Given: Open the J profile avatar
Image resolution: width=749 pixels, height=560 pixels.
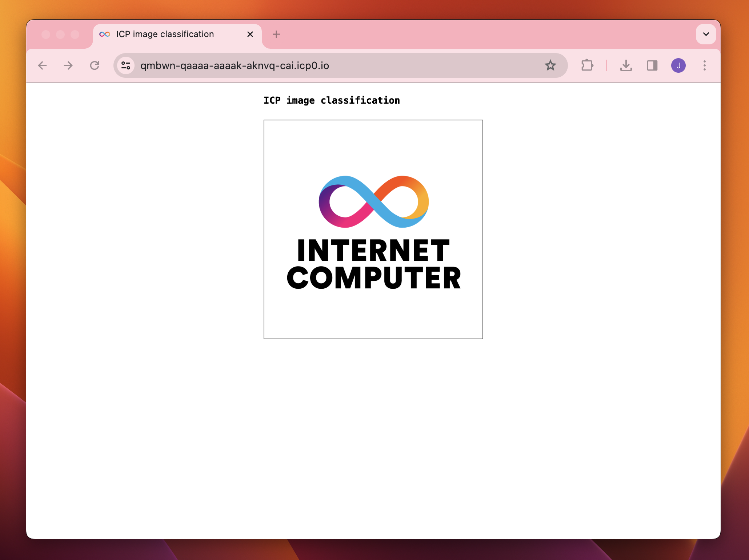Looking at the screenshot, I should 678,65.
